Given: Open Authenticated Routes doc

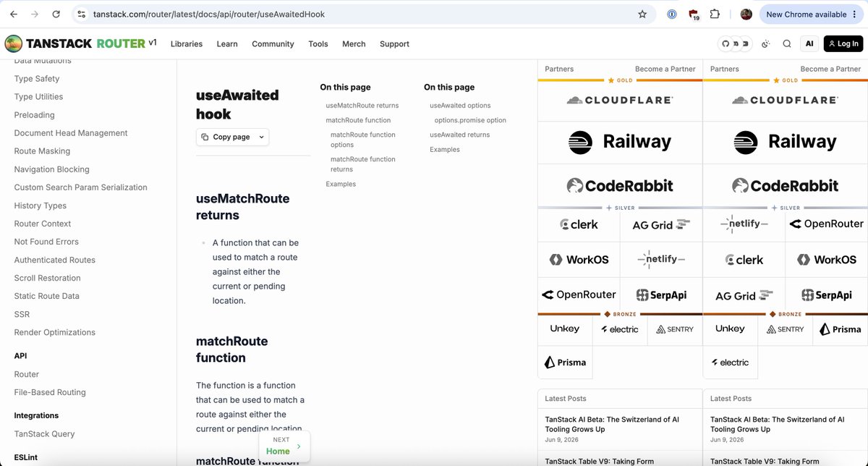Looking at the screenshot, I should (55, 260).
